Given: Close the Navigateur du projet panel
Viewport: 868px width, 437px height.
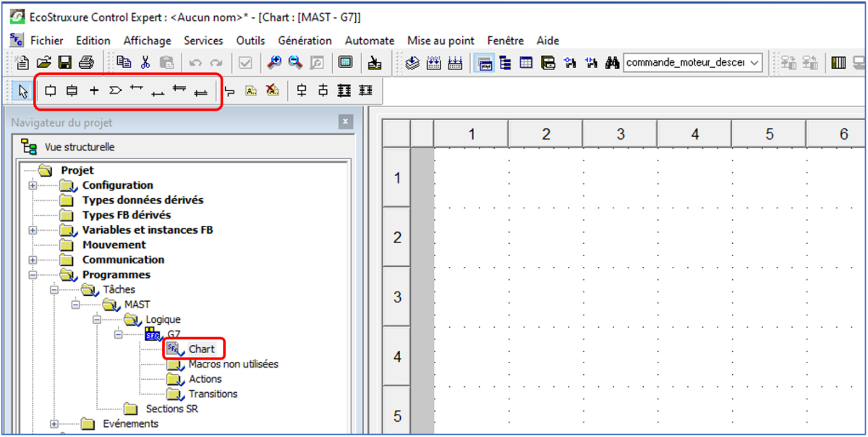Looking at the screenshot, I should (x=346, y=122).
